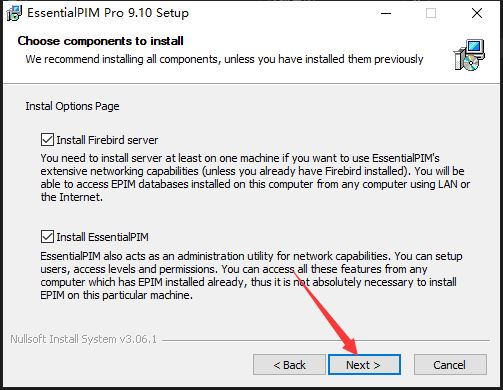This screenshot has height=390, width=503.
Task: Proceed with the Next > button
Action: tap(364, 365)
